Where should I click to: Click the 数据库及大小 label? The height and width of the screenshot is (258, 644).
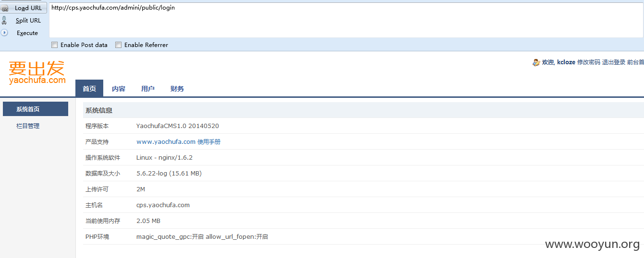click(x=103, y=173)
